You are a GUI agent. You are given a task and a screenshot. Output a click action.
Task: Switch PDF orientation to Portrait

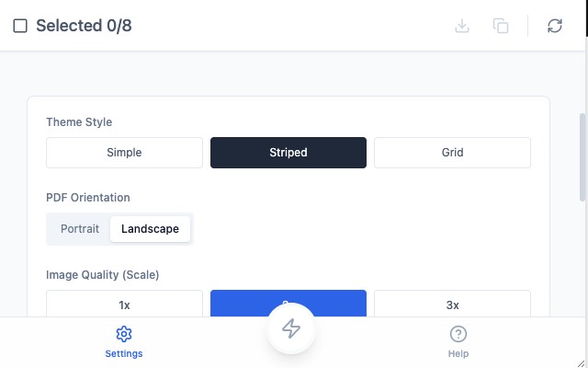tap(80, 228)
